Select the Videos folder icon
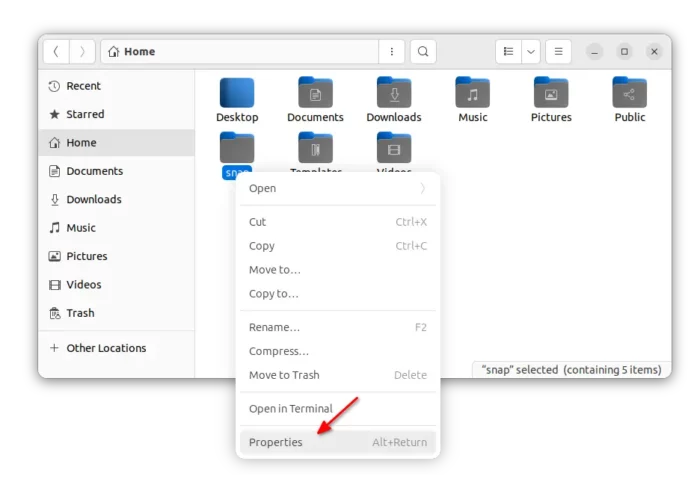Image resolution: width=700 pixels, height=479 pixels. (394, 148)
